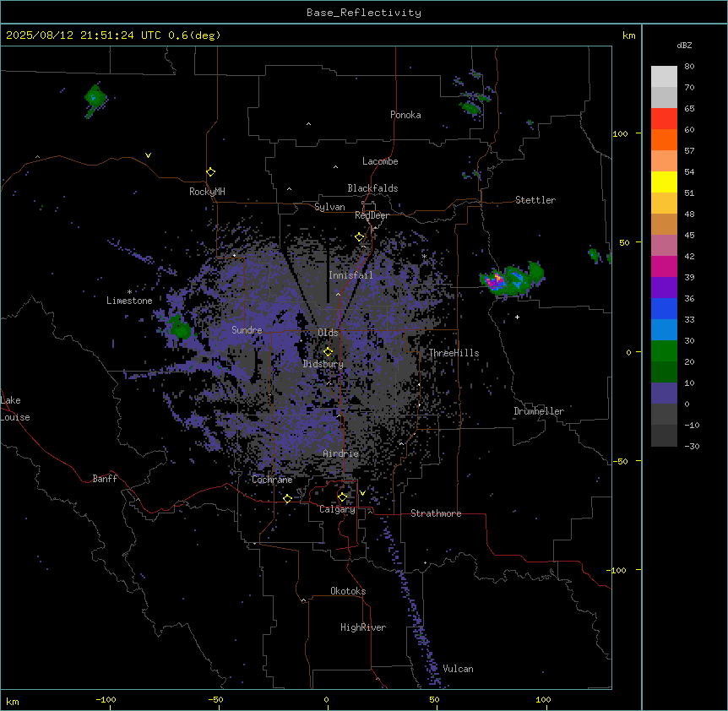The width and height of the screenshot is (728, 711).
Task: Click the 65 dBZ red legend swatch
Action: point(664,119)
